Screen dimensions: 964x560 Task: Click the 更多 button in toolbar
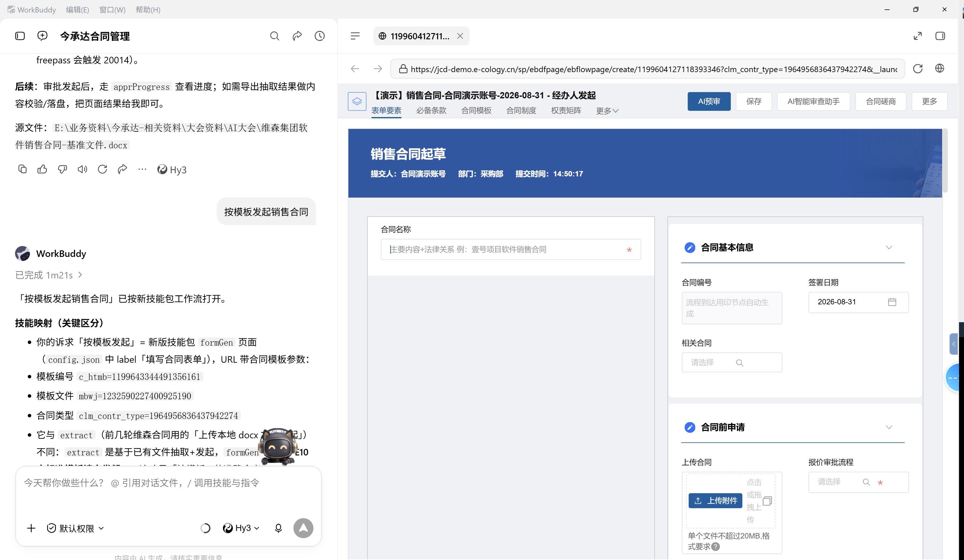[x=929, y=101]
